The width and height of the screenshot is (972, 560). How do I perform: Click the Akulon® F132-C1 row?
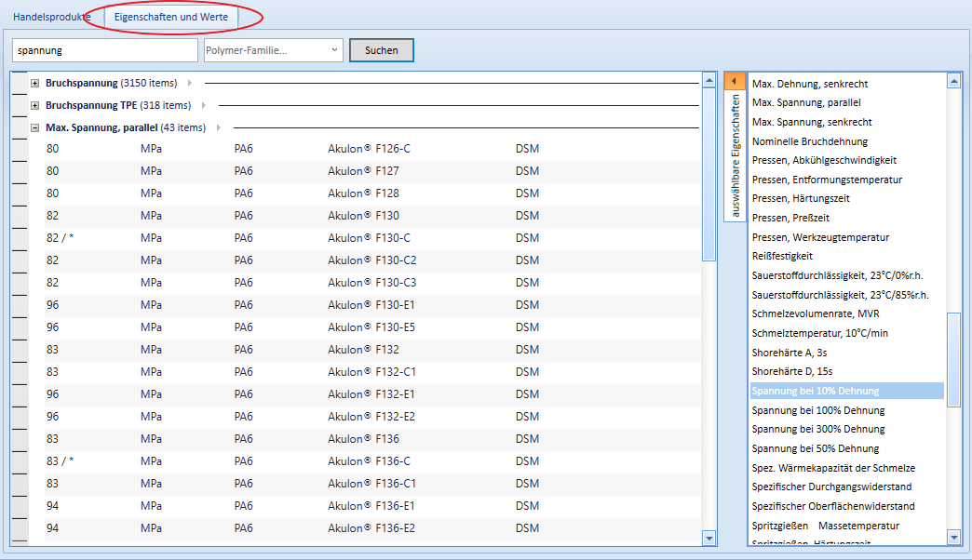(372, 372)
